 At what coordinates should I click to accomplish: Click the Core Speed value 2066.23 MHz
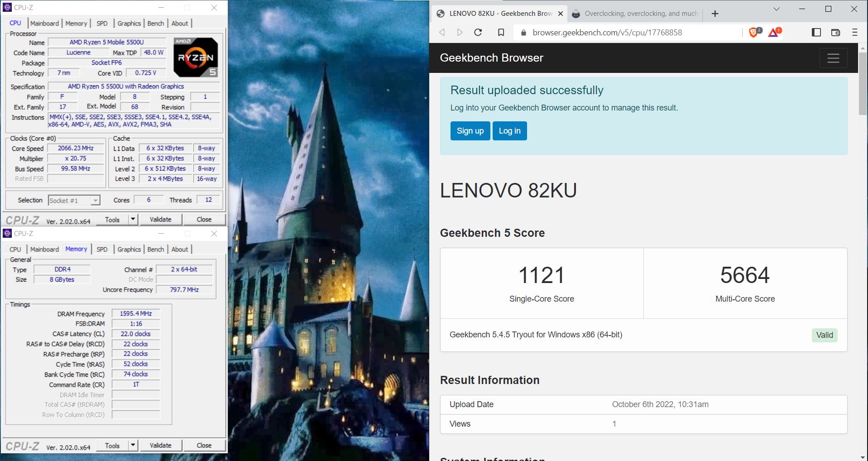76,149
